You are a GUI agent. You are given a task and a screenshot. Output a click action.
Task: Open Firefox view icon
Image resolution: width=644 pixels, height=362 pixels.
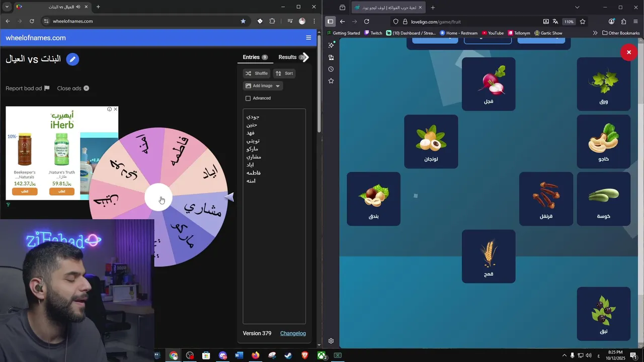click(343, 8)
